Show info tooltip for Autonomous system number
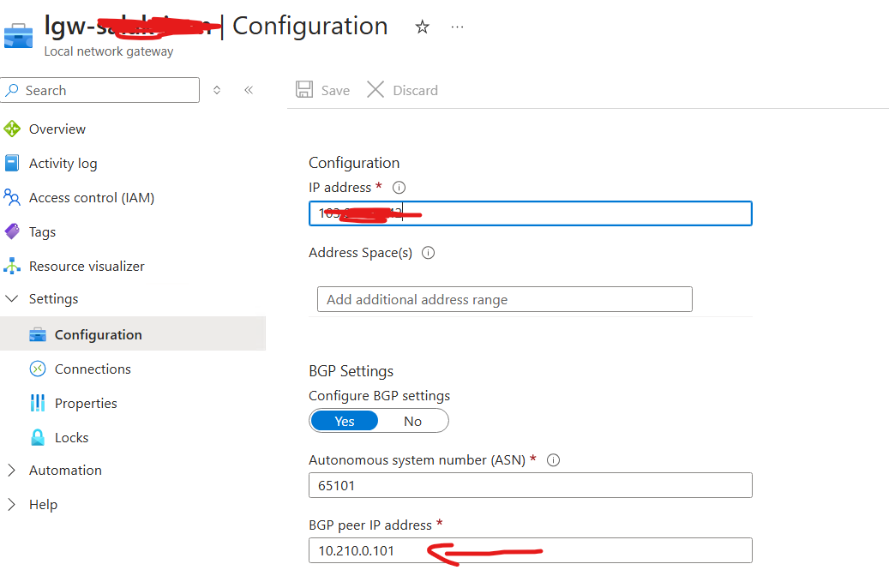The image size is (889, 588). tap(553, 460)
